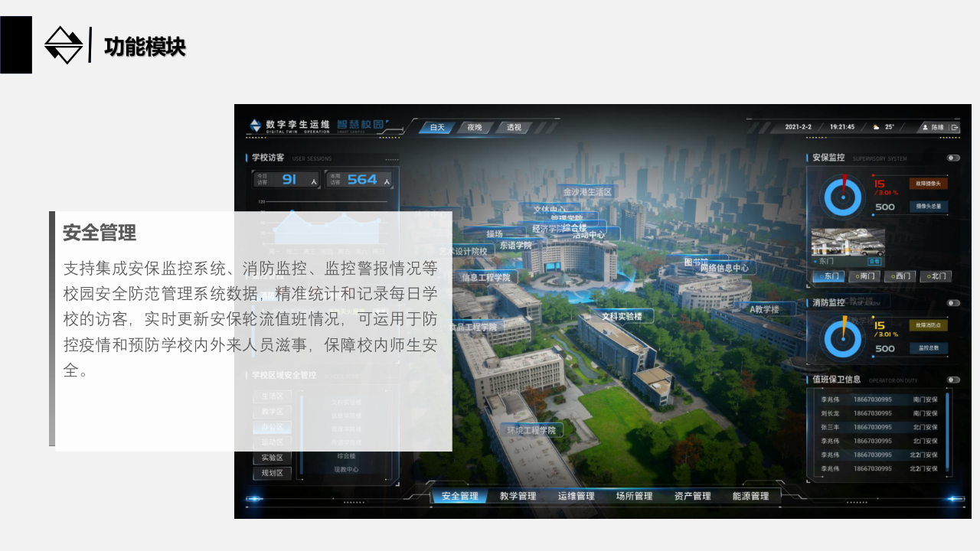Click the 故障摄像头 button
This screenshot has width=980, height=551.
(x=929, y=184)
